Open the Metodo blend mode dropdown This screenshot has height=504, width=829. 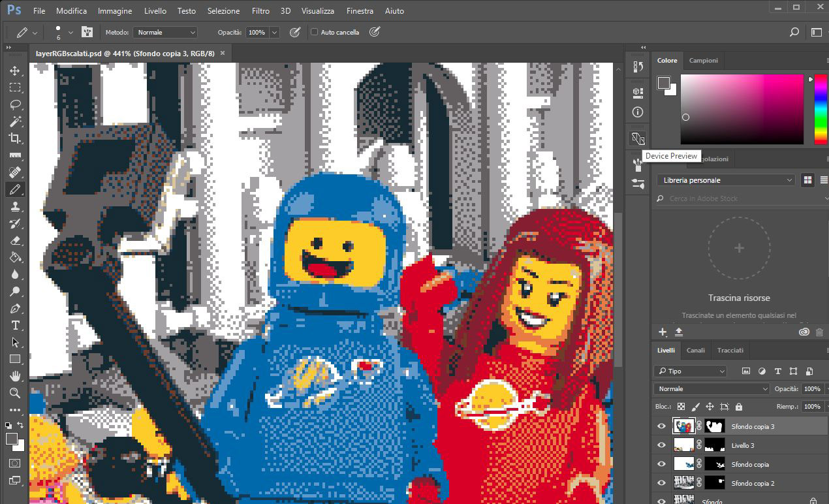[x=165, y=32]
